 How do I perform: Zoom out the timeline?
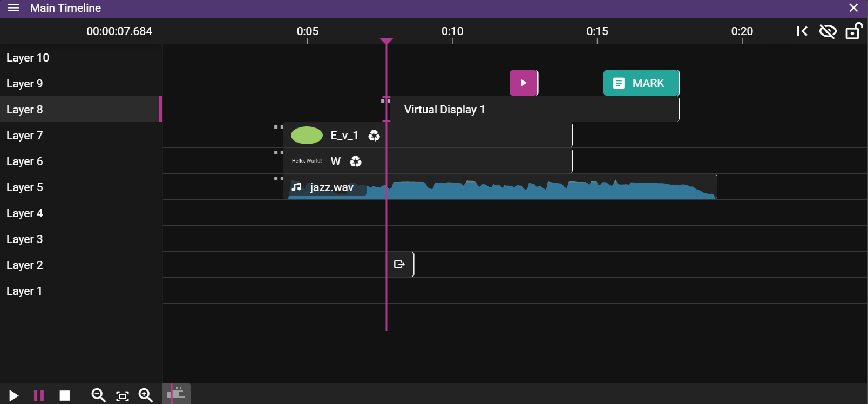coord(98,395)
